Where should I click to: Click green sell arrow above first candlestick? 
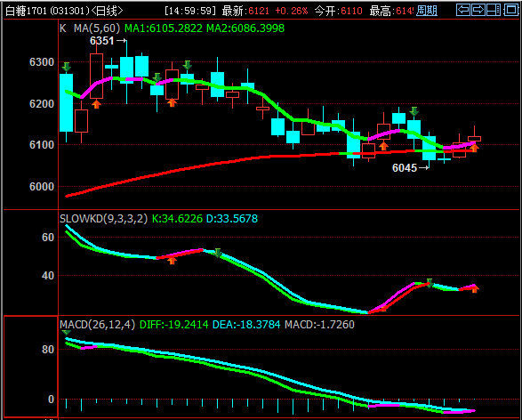coord(66,67)
